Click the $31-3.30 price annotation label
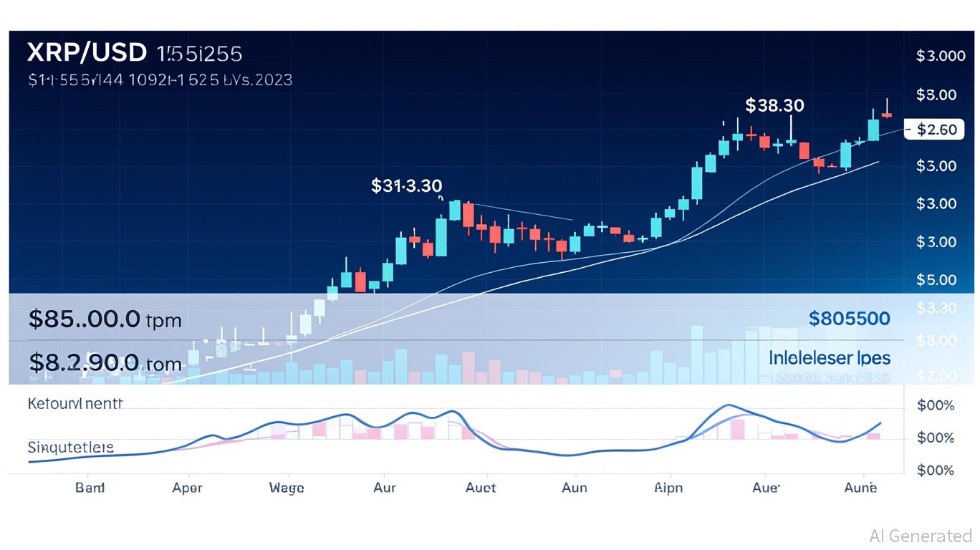The height and width of the screenshot is (550, 980). point(406,186)
